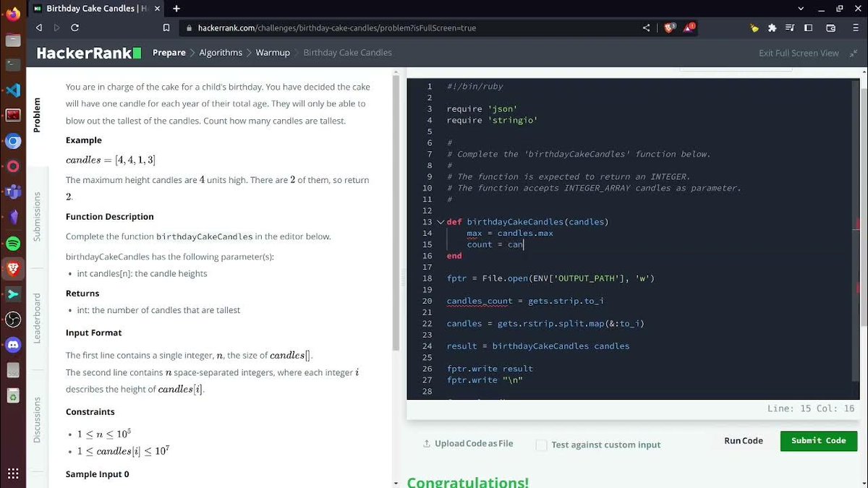Click the code line 'max = candles.max'

(x=509, y=233)
